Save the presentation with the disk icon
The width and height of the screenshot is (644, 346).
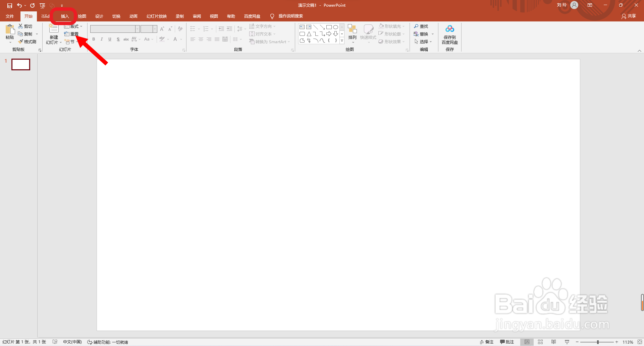coord(10,5)
